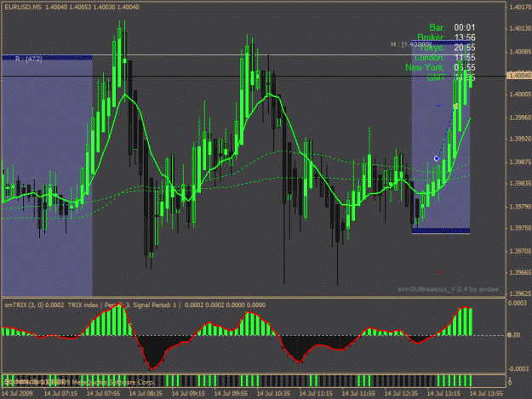532x399 pixels.
Task: Click the time axis label 14 Jul 07:15
Action: (x=60, y=394)
